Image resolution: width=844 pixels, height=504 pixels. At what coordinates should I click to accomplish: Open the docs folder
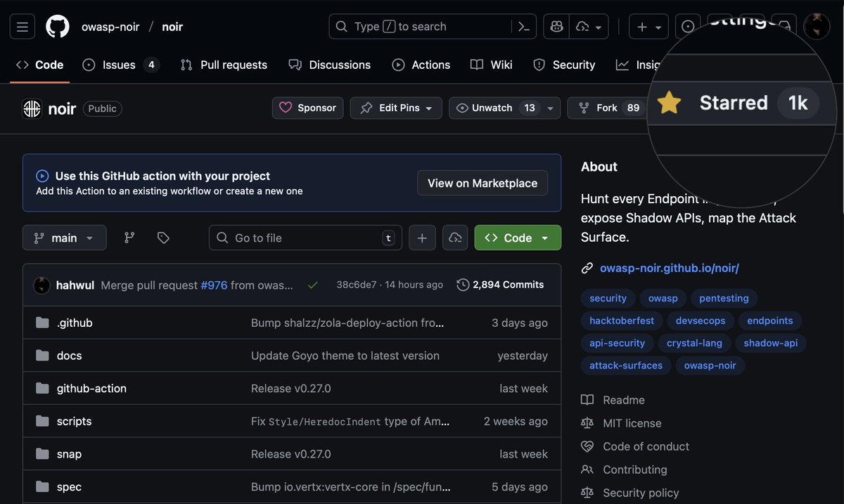pos(69,356)
